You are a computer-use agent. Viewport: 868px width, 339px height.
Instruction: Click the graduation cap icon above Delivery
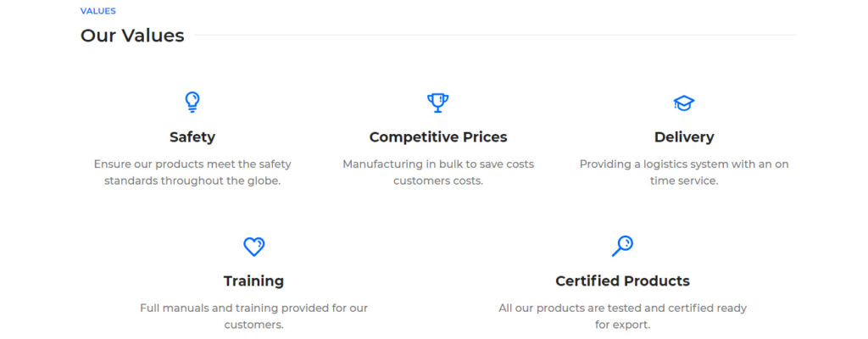[x=684, y=103]
